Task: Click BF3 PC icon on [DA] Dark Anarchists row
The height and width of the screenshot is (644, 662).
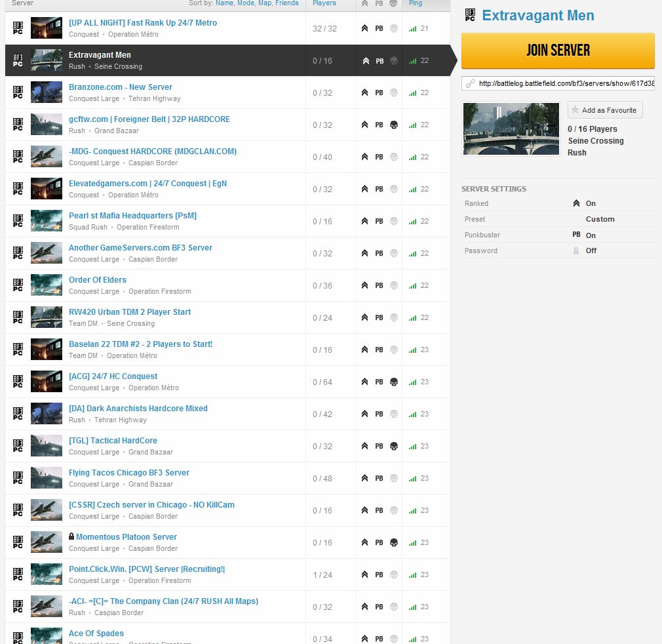Action: click(18, 414)
